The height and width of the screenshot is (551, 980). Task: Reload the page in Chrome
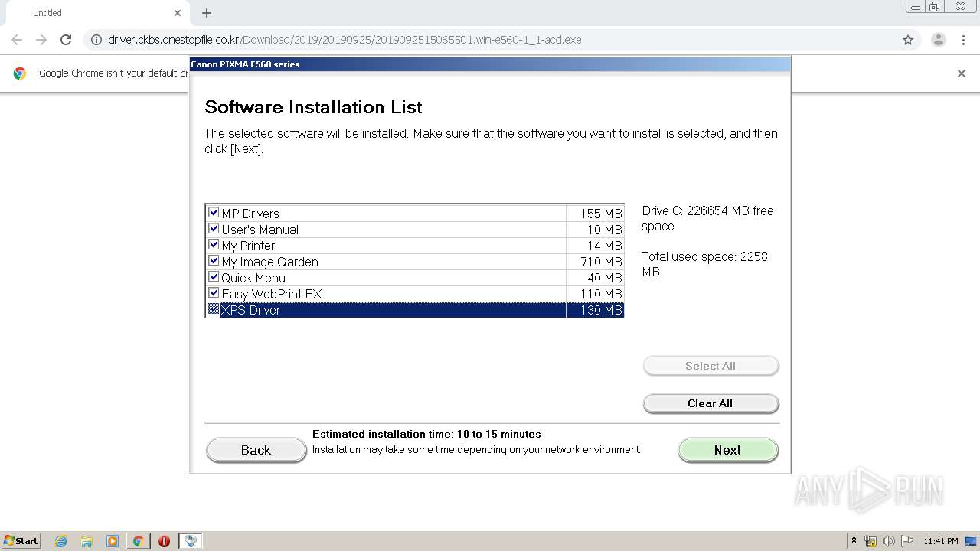pyautogui.click(x=66, y=40)
